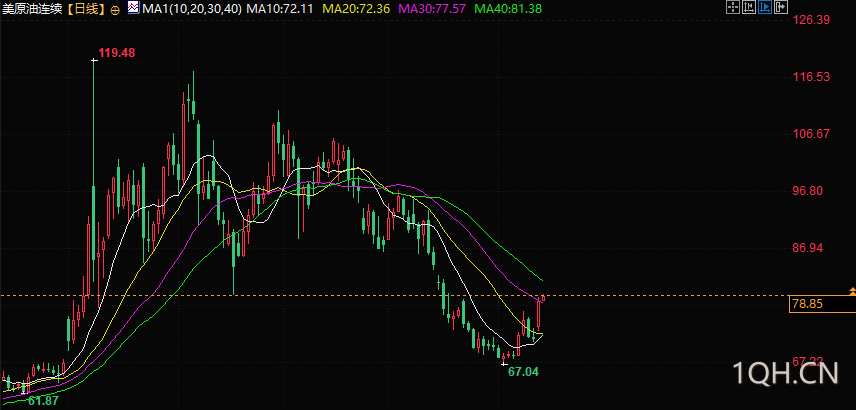The image size is (856, 410).
Task: Click the 美原油连续 contract title
Action: [34, 9]
